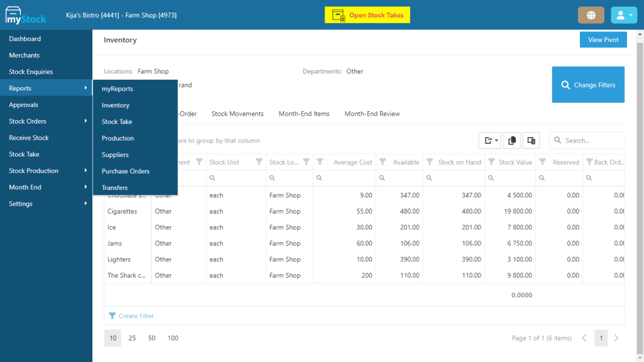Open the column chooser icon

coord(531,140)
